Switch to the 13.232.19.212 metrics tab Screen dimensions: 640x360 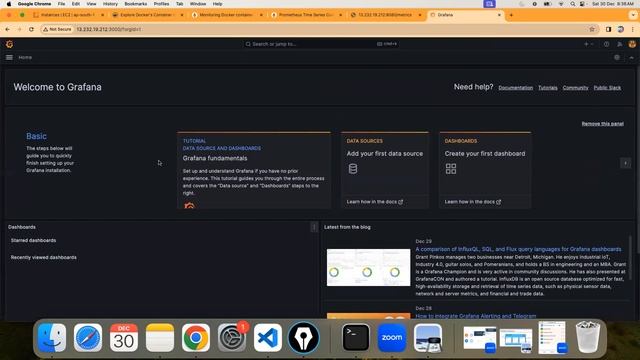pyautogui.click(x=385, y=15)
